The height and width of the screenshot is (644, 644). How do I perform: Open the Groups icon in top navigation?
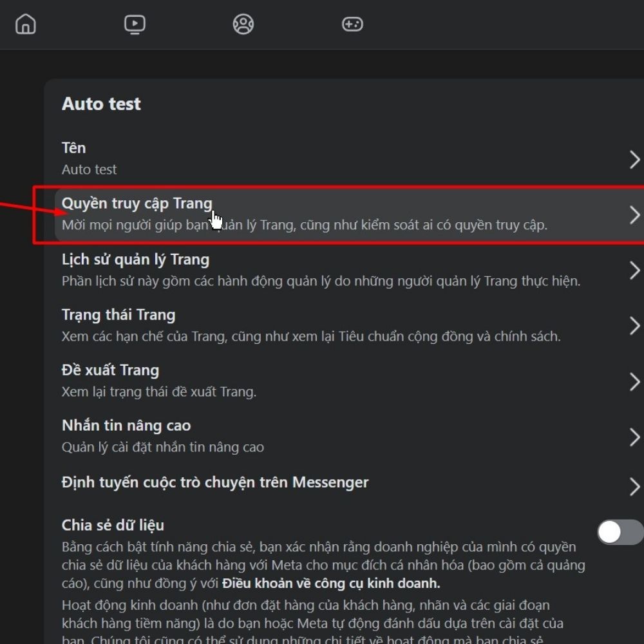(x=243, y=24)
